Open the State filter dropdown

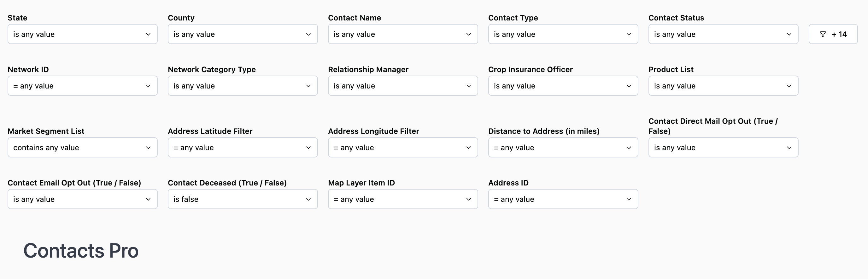point(83,34)
